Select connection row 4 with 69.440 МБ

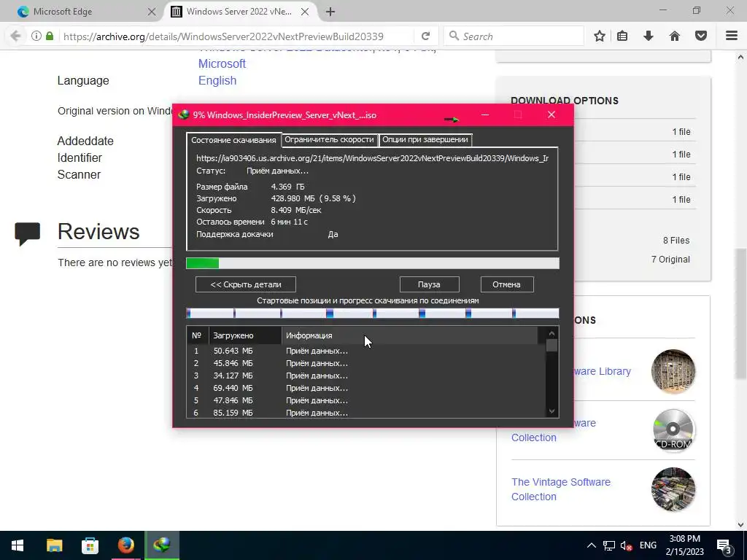tap(366, 388)
